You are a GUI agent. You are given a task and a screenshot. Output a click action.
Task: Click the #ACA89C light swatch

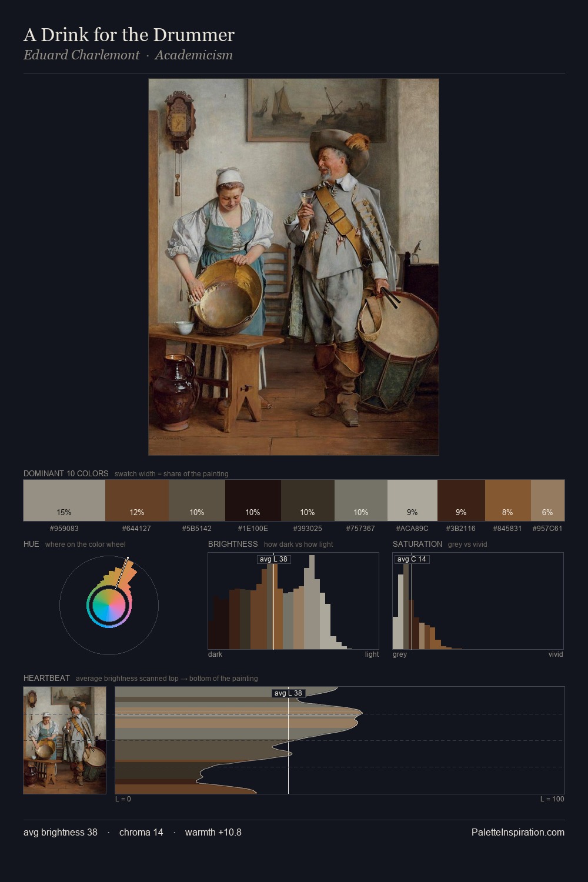[x=412, y=500]
